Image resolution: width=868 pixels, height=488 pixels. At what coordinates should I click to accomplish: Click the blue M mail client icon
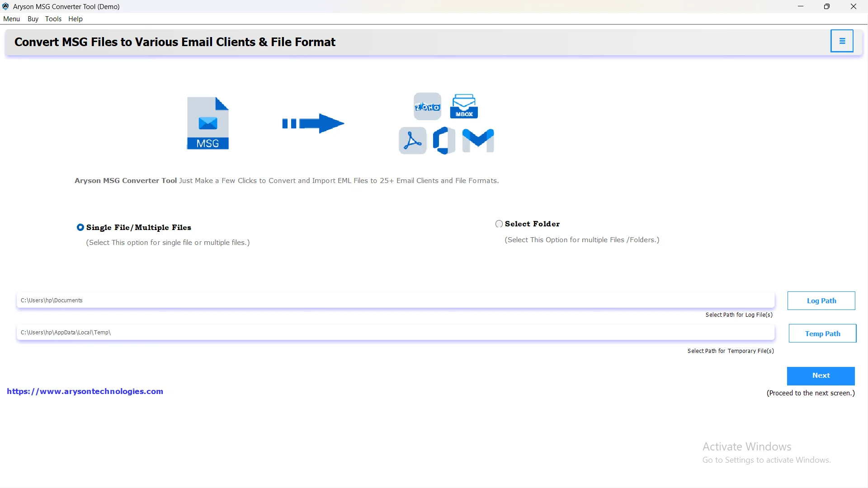478,141
